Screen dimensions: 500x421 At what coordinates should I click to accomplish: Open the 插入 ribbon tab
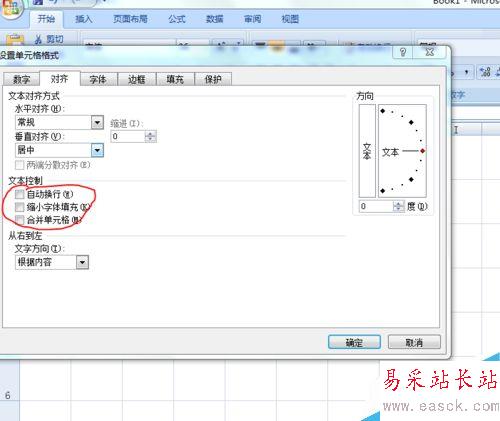84,19
